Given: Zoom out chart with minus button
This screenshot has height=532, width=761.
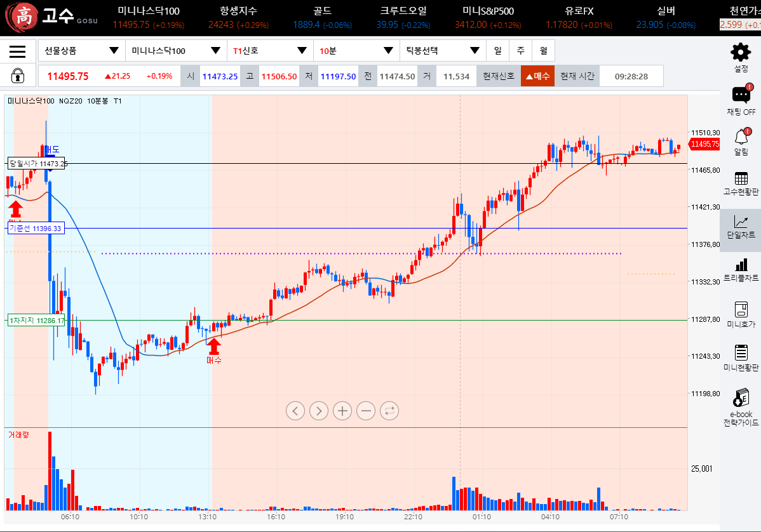Looking at the screenshot, I should 366,411.
